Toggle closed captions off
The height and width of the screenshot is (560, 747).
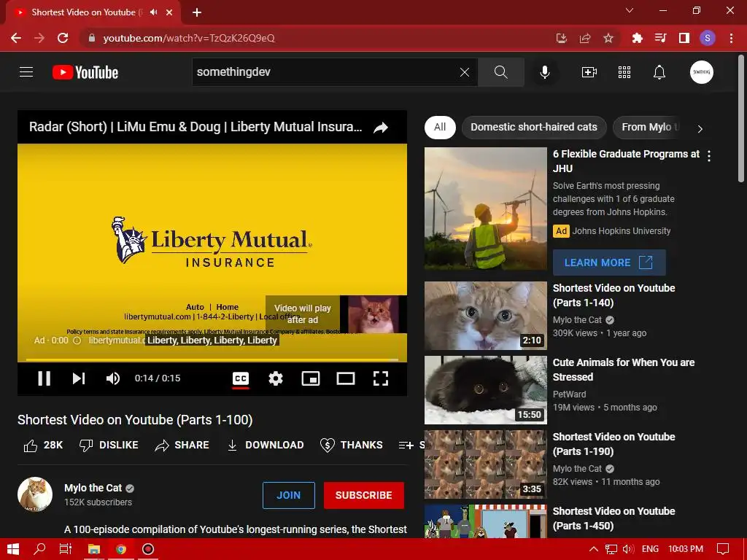coord(241,378)
